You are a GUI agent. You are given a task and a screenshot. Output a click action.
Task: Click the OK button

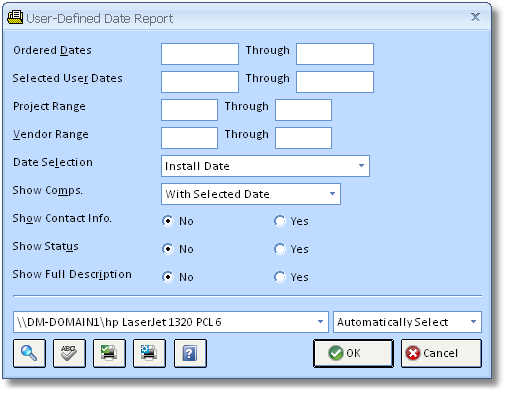click(353, 353)
